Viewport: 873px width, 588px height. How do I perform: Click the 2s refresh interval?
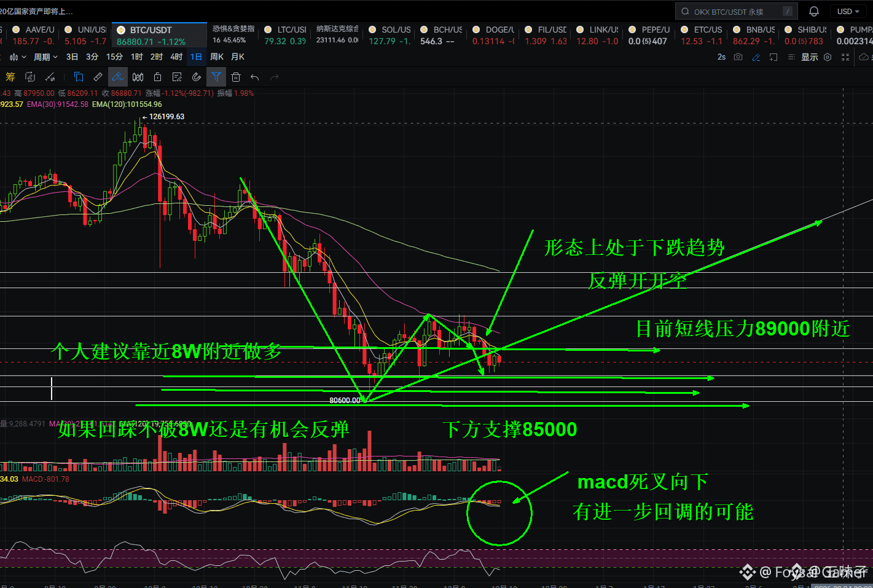(x=721, y=57)
